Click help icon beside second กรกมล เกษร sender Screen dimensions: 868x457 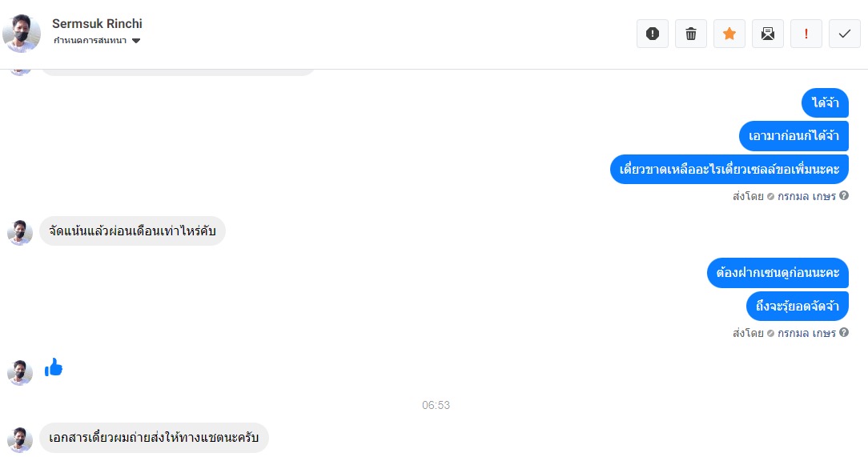tap(844, 332)
